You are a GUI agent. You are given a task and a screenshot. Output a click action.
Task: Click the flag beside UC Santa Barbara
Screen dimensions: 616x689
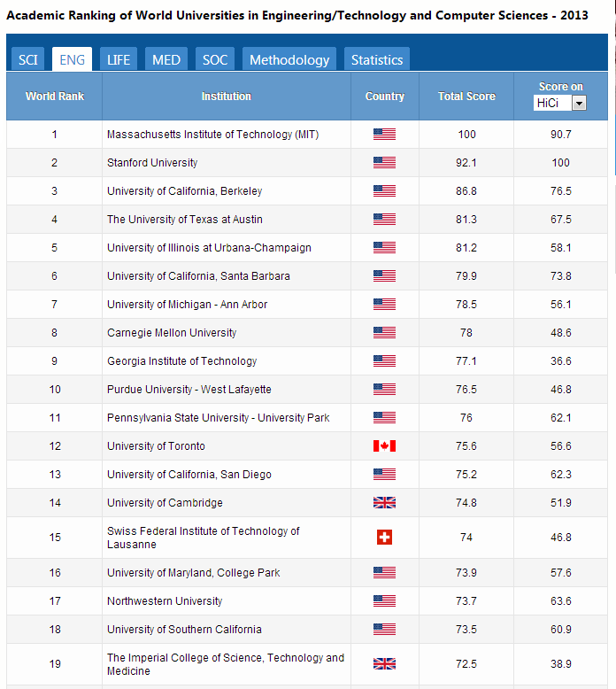tap(385, 276)
